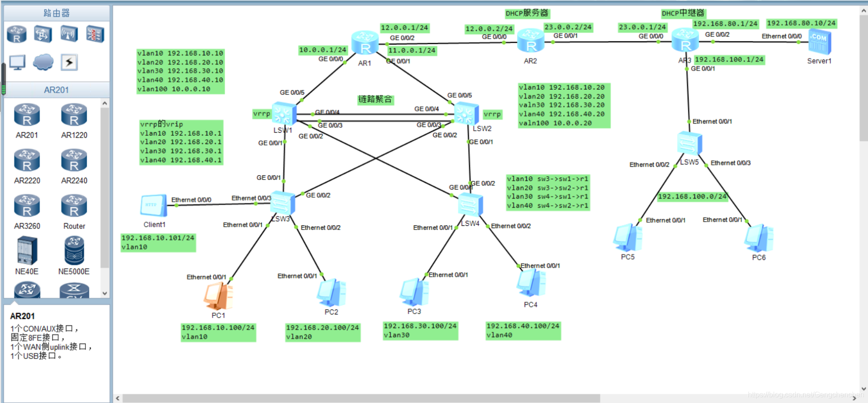Viewport: 868px width, 403px height.
Task: Select Server1 in the topology
Action: point(819,42)
